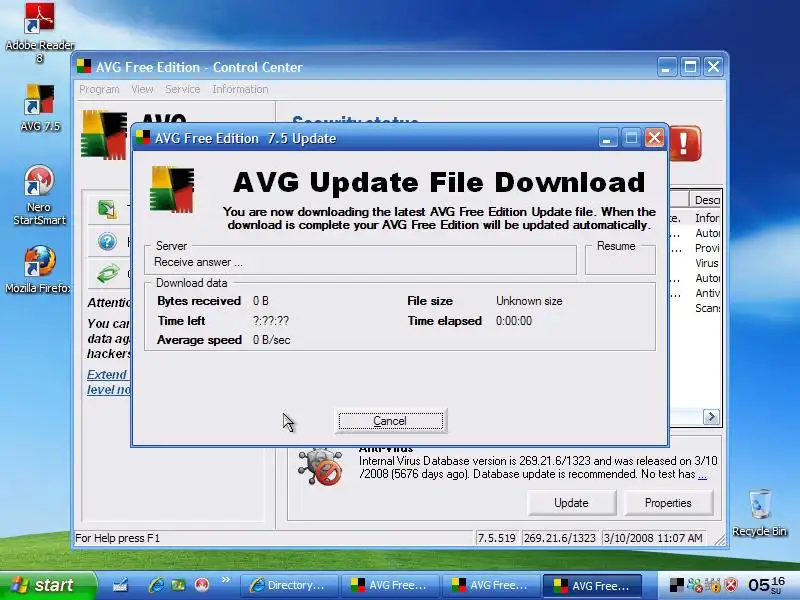Open Internet Explorer from quick launch
The height and width of the screenshot is (600, 800).
pyautogui.click(x=156, y=585)
